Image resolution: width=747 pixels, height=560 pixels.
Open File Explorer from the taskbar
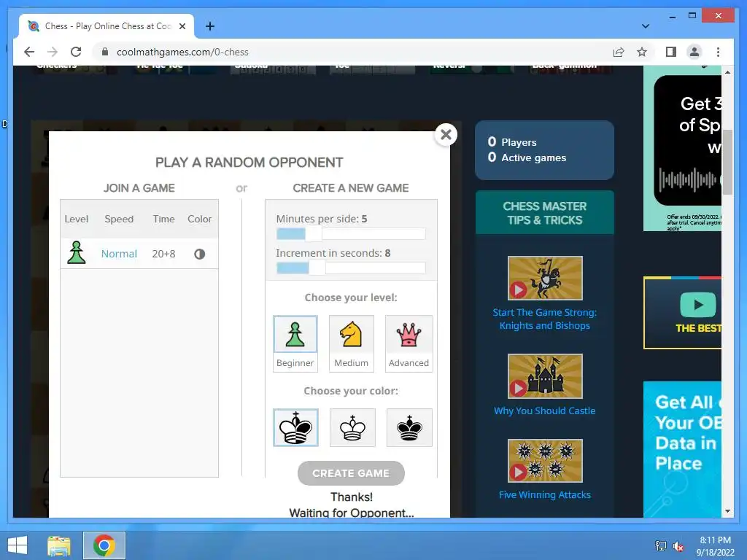tap(59, 545)
